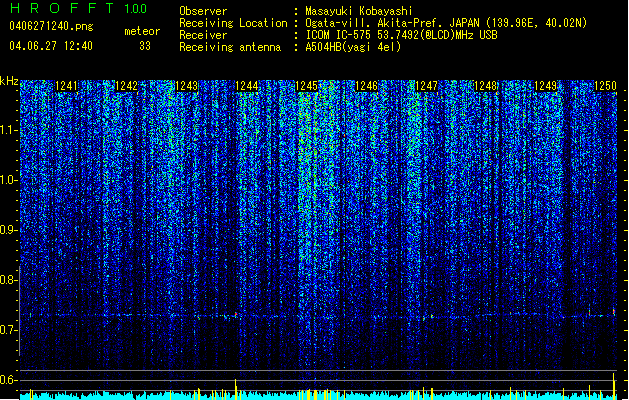This screenshot has width=629, height=400.
Task: Click the observer name Masayuki Kobayashi
Action: (x=359, y=11)
